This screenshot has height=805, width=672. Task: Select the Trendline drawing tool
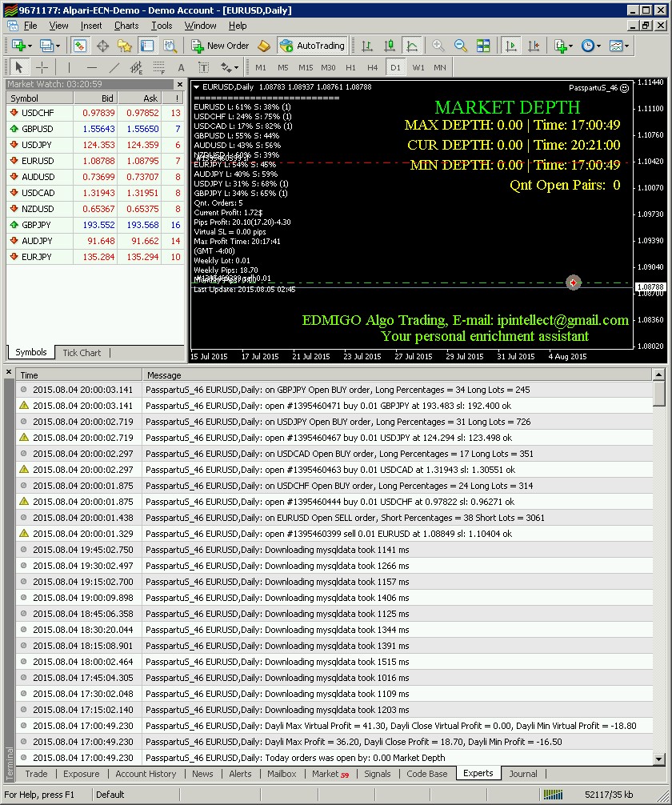[114, 67]
